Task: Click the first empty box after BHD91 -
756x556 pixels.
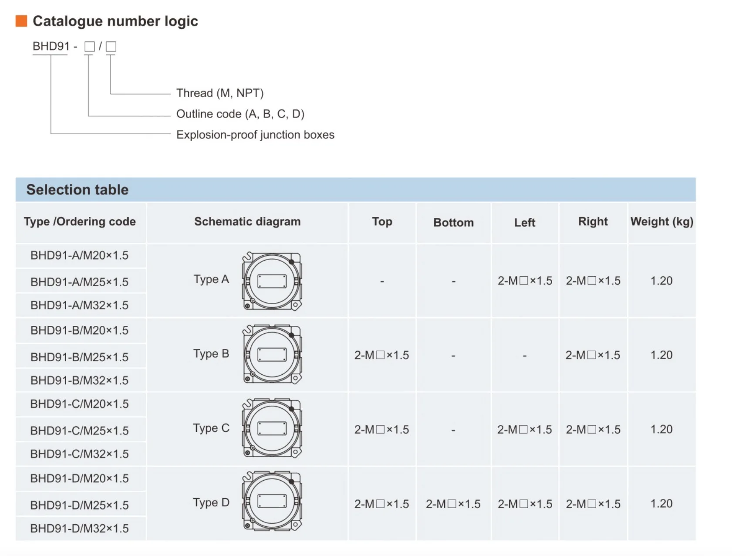Action: 89,47
